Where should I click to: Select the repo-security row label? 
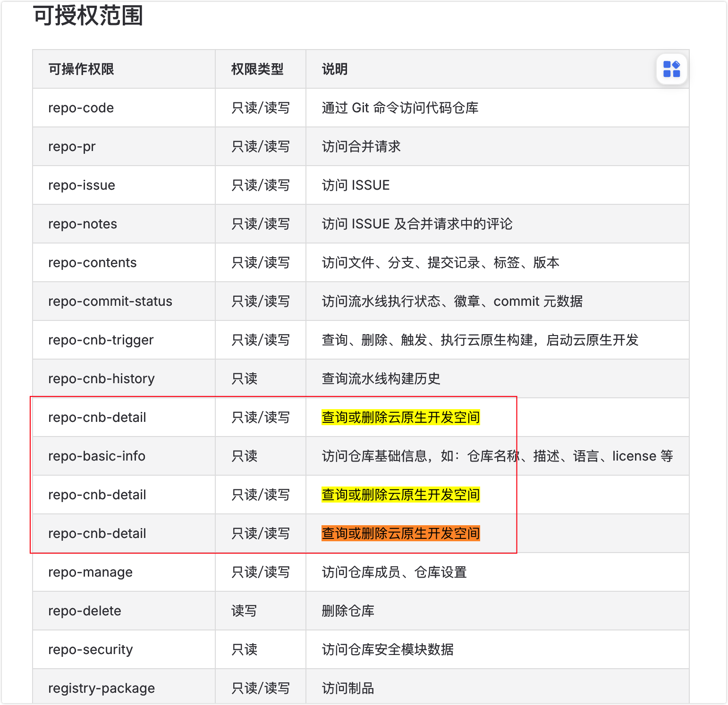click(90, 650)
